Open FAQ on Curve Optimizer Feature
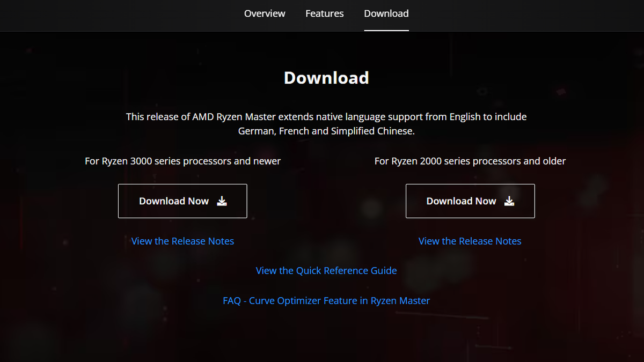644x362 pixels. click(x=326, y=301)
